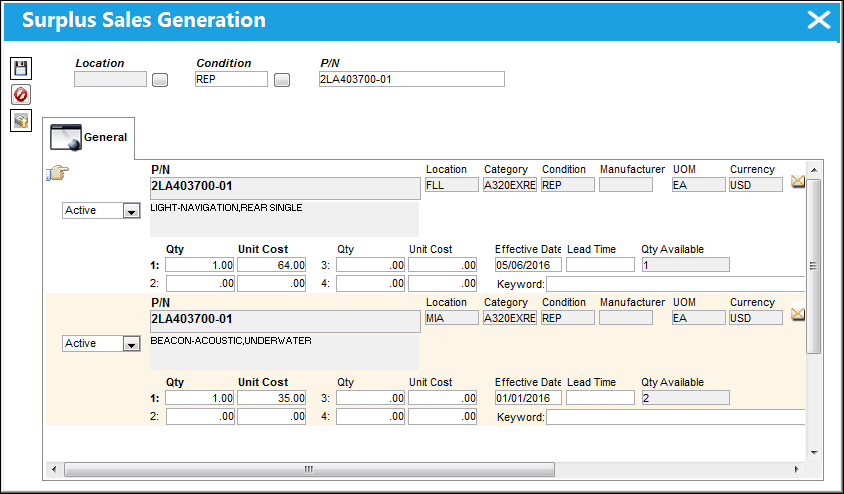Viewport: 844px width, 494px height.
Task: Click Keyword field in the MIA row
Action: tap(676, 417)
